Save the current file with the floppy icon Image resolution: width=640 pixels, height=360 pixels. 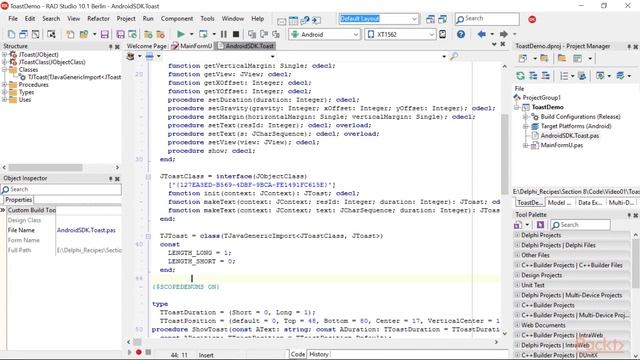[105, 35]
